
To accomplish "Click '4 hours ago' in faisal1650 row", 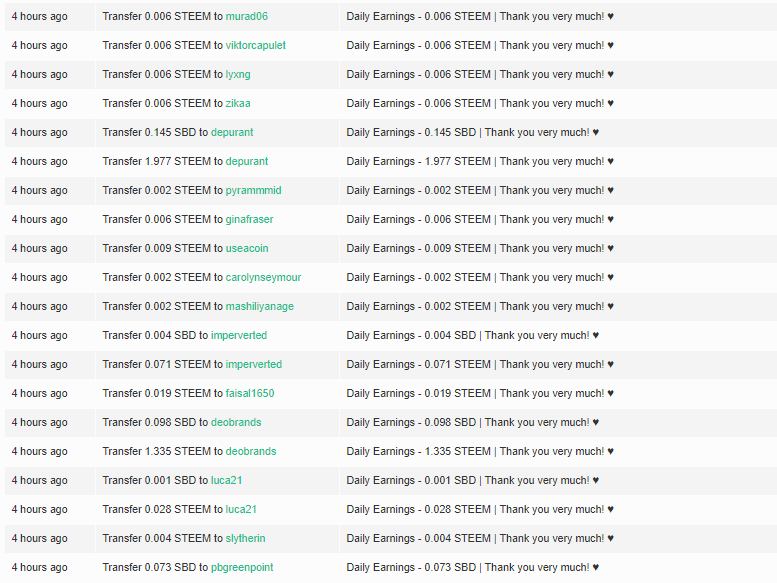I will coord(40,393).
